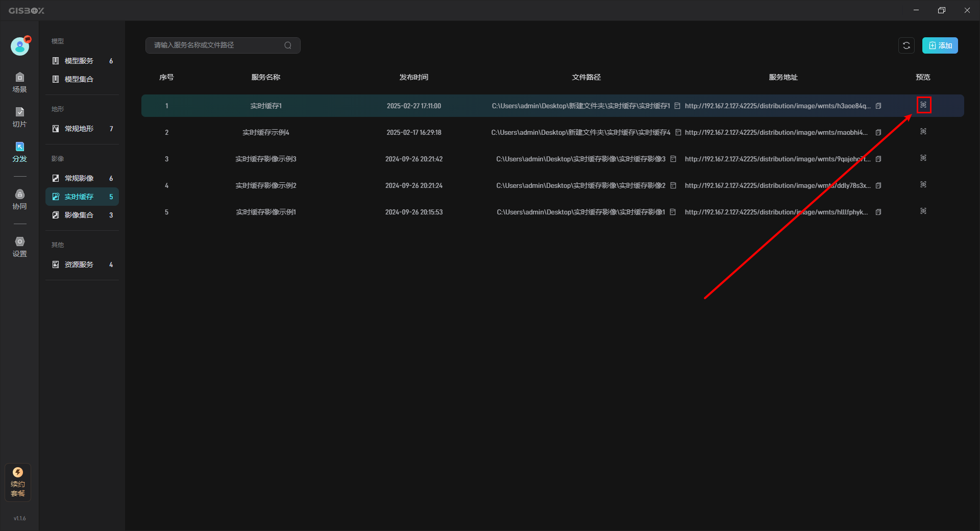Viewport: 980px width, 531px height.
Task: Open 资源服务 resource services
Action: click(x=82, y=264)
